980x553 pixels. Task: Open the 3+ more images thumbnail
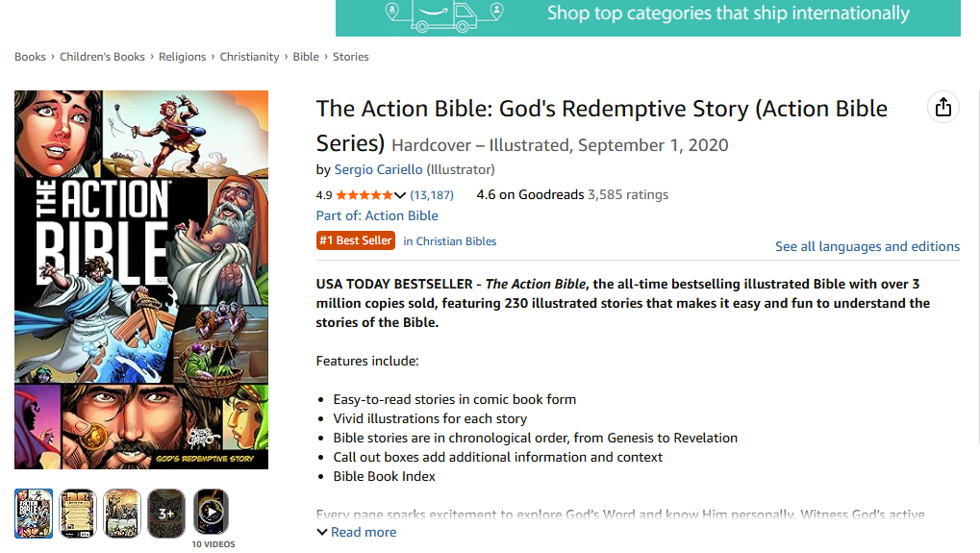166,512
